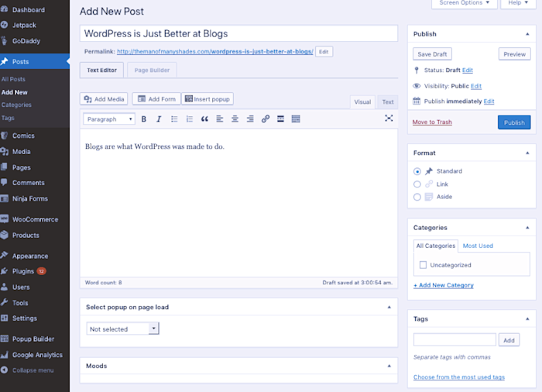The image size is (542, 392).
Task: Enter distraction-free fullscreen mode
Action: click(x=389, y=119)
